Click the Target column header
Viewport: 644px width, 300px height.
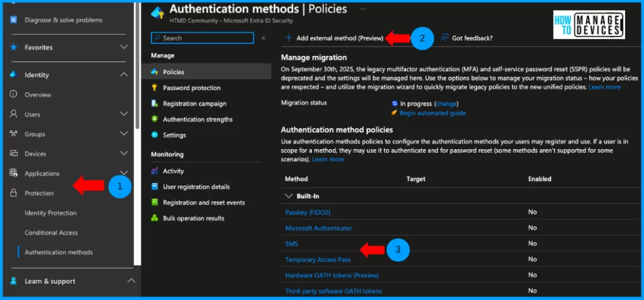416,179
